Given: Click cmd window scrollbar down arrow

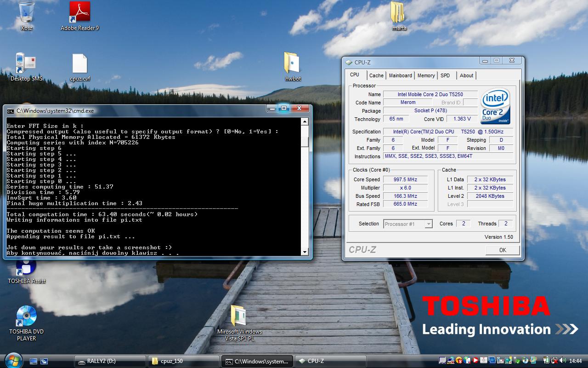Looking at the screenshot, I should point(305,252).
